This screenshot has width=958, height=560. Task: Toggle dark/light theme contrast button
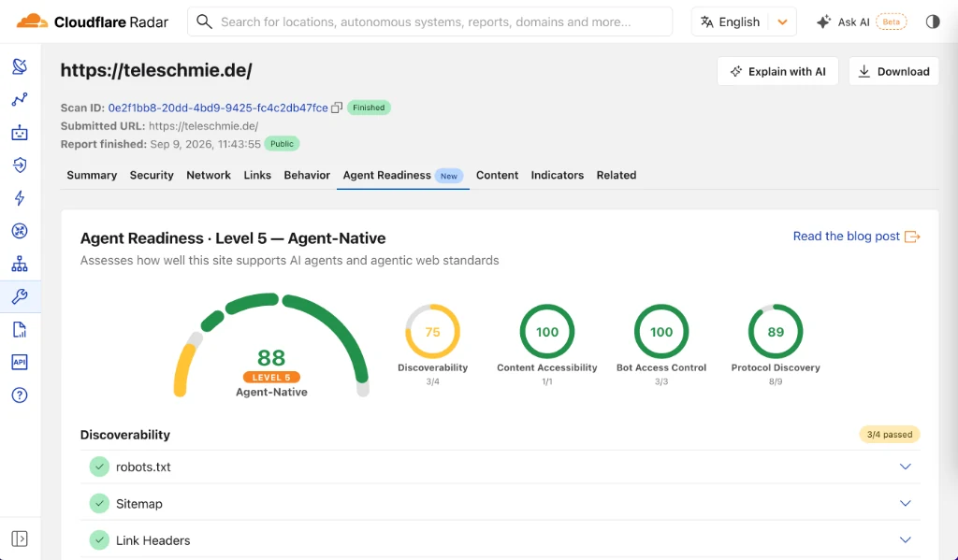(933, 22)
